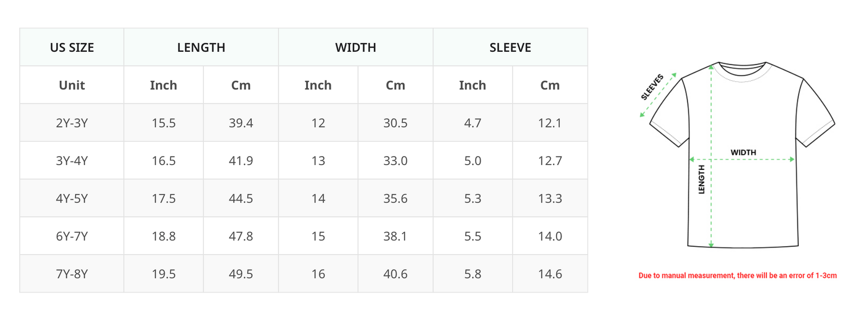868x309 pixels.
Task: Click the 39.4 length cm cell
Action: click(x=241, y=123)
